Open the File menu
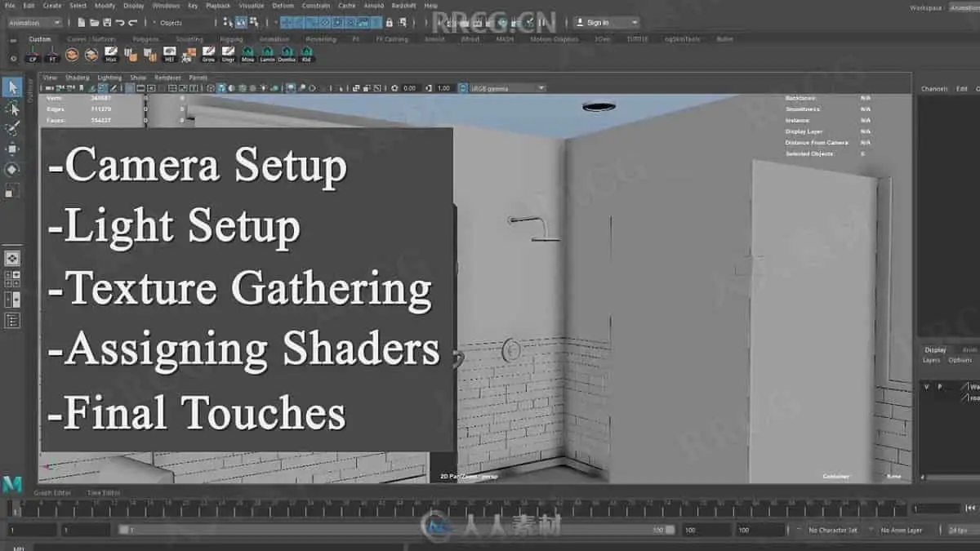The height and width of the screenshot is (551, 980). pos(10,5)
